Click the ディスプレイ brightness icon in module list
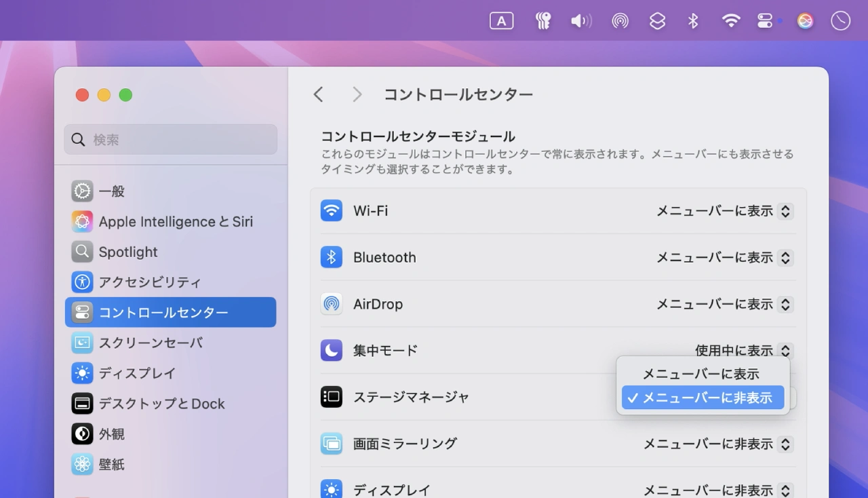 click(x=331, y=489)
